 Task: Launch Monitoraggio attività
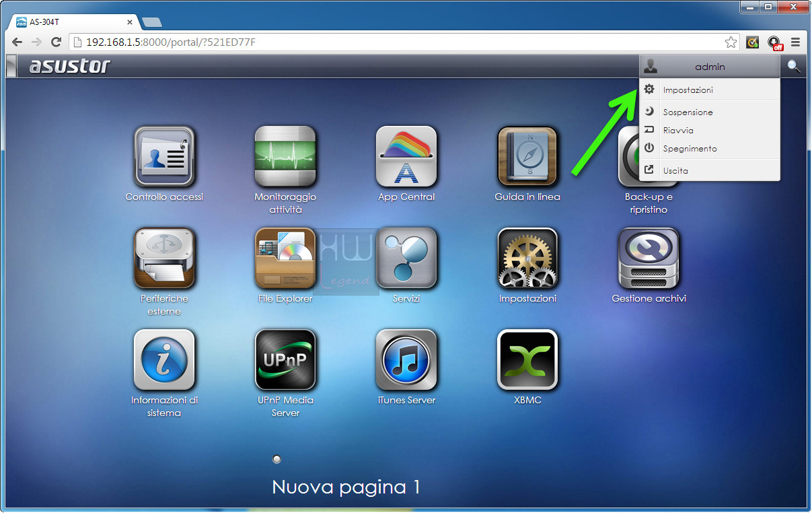pos(285,156)
